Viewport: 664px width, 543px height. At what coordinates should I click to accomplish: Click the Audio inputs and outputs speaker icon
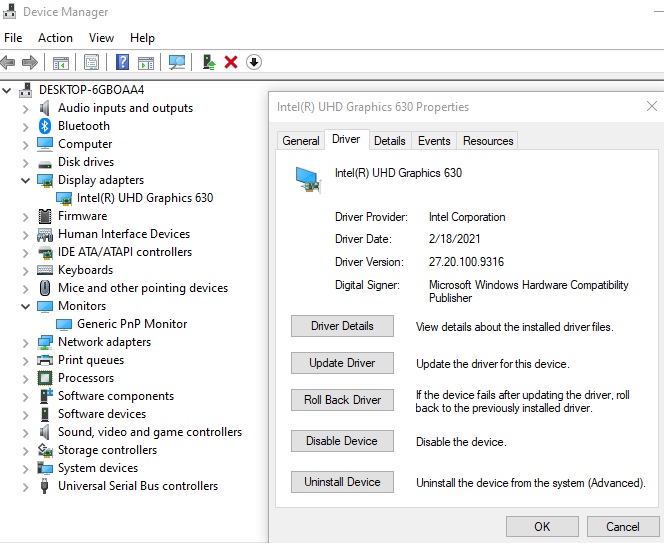[x=44, y=108]
